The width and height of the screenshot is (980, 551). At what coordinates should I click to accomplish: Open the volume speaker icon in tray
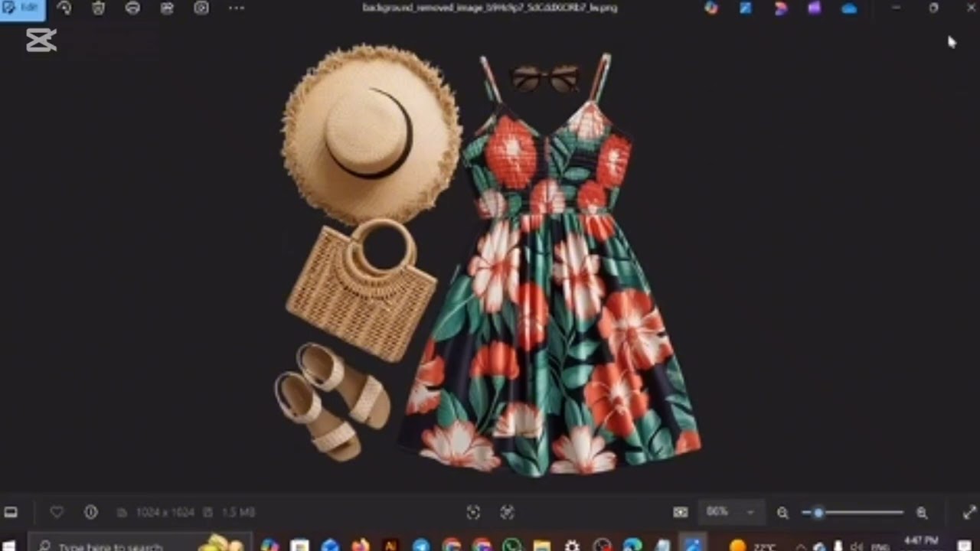tap(857, 546)
